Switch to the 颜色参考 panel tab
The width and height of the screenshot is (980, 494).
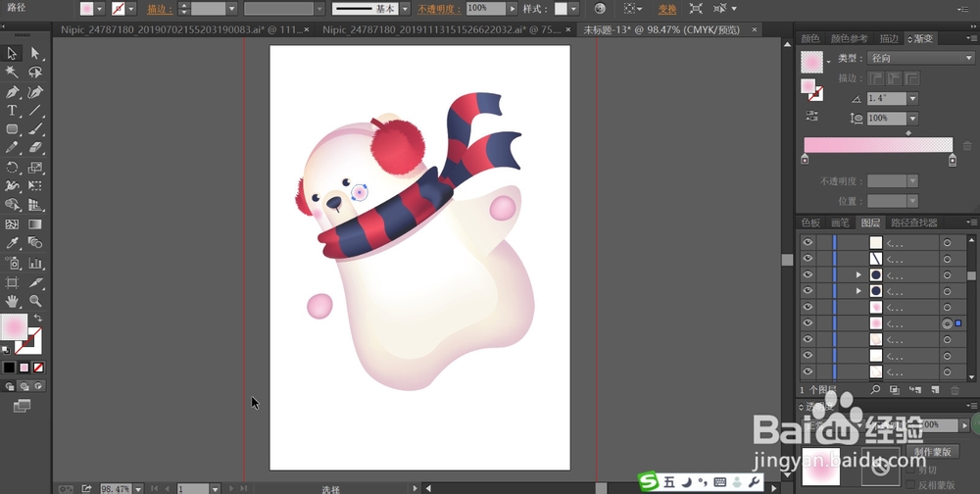click(x=849, y=39)
